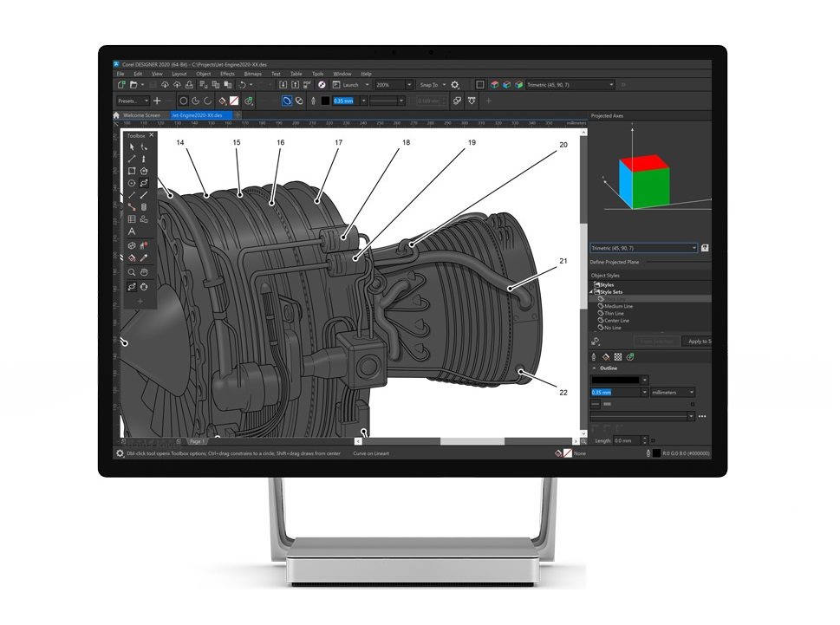Select the Zoom tool in Toolbox
The height and width of the screenshot is (625, 840).
132,272
